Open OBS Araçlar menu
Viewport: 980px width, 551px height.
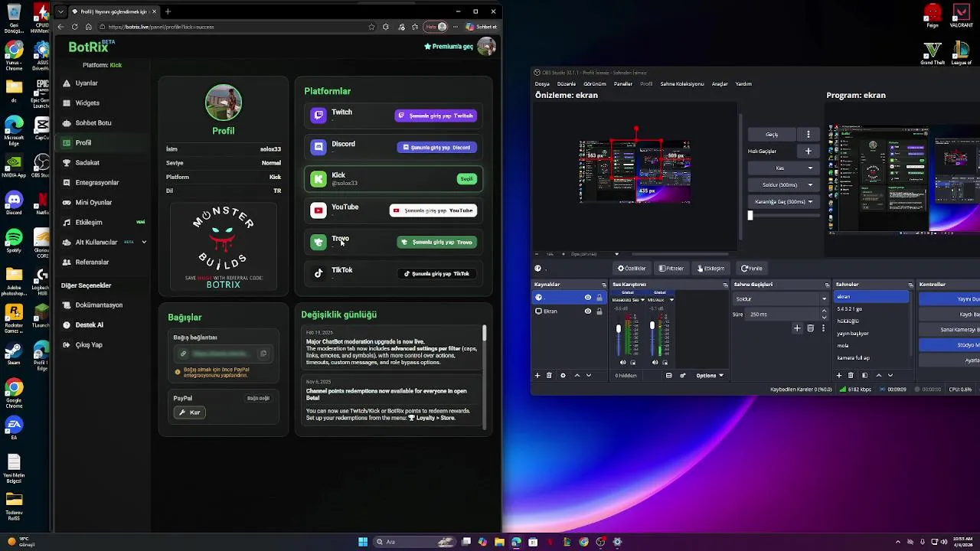coord(720,83)
